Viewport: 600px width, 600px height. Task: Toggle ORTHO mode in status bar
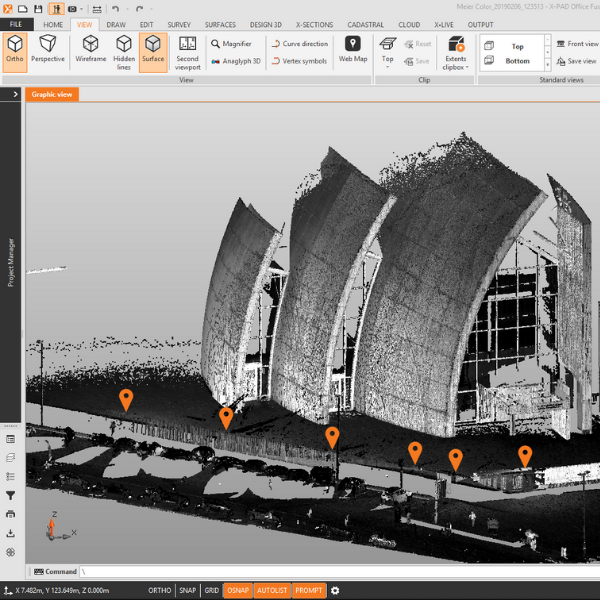[x=159, y=590]
